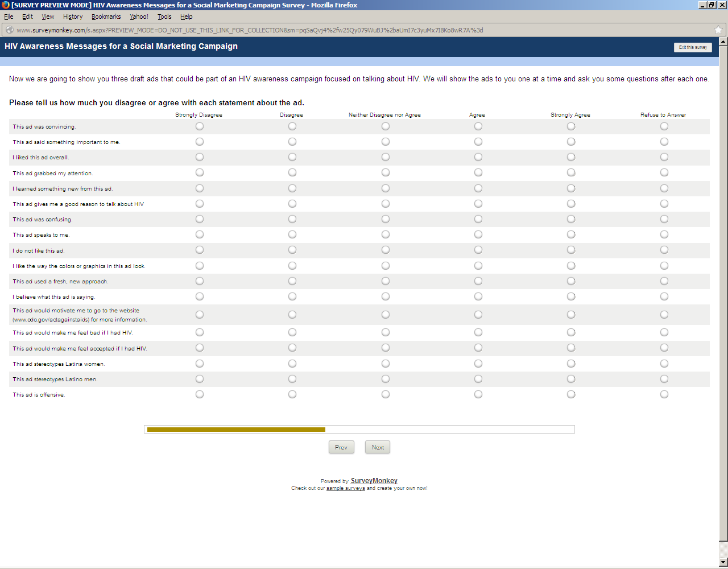The width and height of the screenshot is (728, 569).
Task: Select Strongly Disagree for 'This ad was convincing'
Action: point(200,126)
